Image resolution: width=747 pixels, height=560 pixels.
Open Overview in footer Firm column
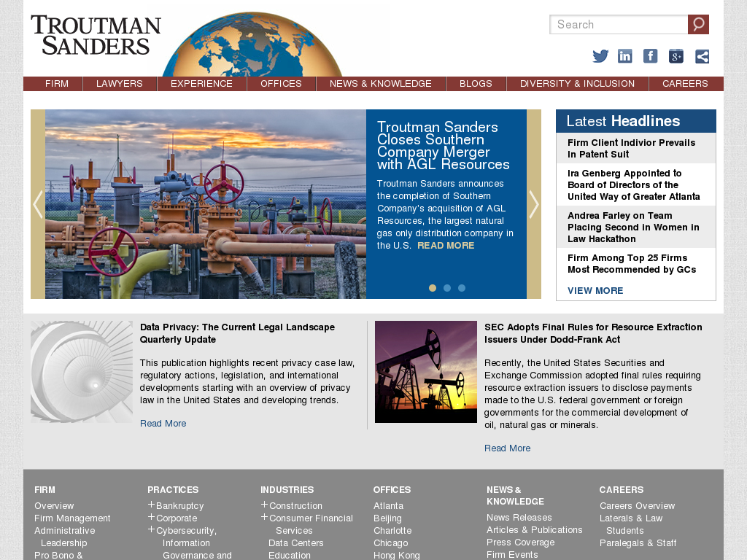point(54,506)
